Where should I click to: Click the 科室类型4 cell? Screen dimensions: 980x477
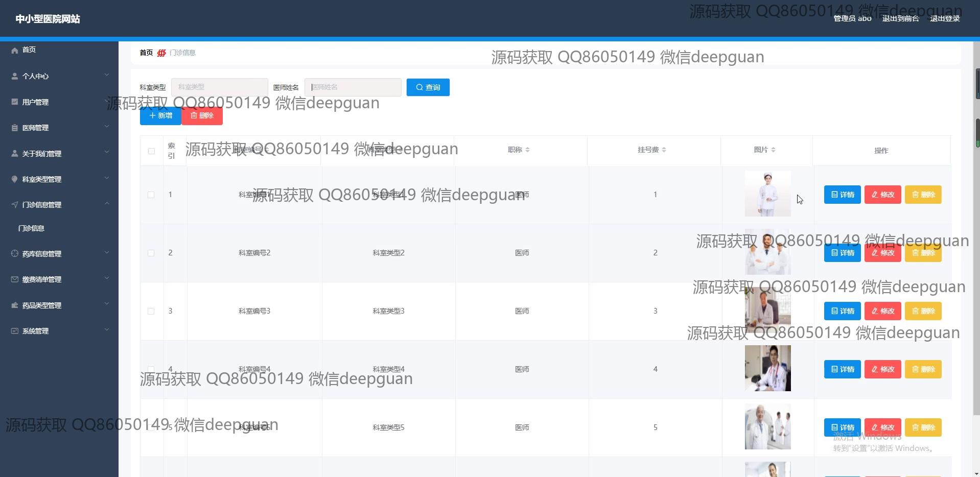pos(388,369)
